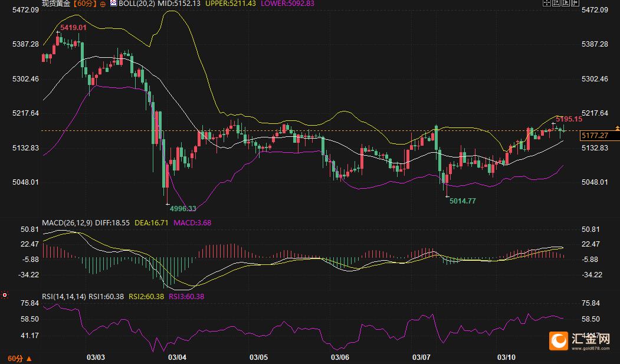Image resolution: width=620 pixels, height=364 pixels.
Task: Click the recent high label 5195.15
Action: (569, 119)
